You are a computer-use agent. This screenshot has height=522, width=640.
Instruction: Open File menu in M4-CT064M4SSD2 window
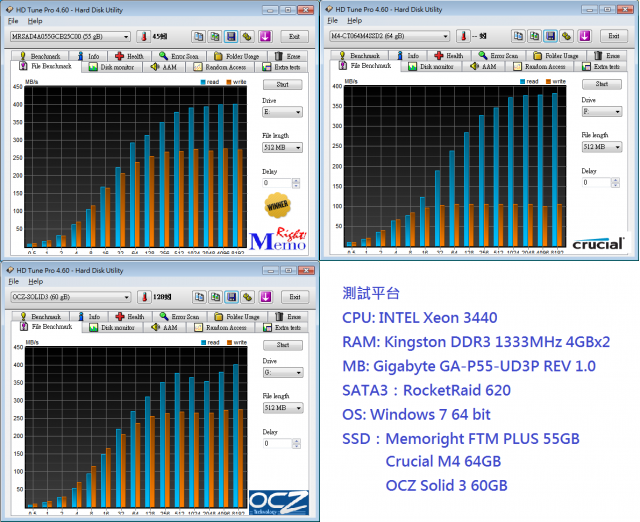333,20
